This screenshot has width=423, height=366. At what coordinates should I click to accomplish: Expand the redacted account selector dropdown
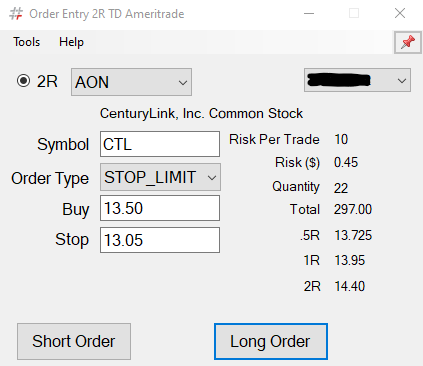point(357,80)
